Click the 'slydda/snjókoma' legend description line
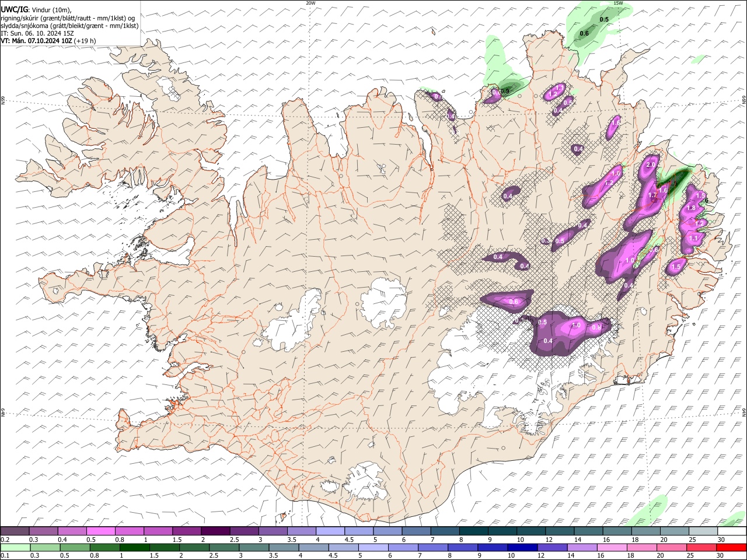The height and width of the screenshot is (560, 747). (x=69, y=26)
